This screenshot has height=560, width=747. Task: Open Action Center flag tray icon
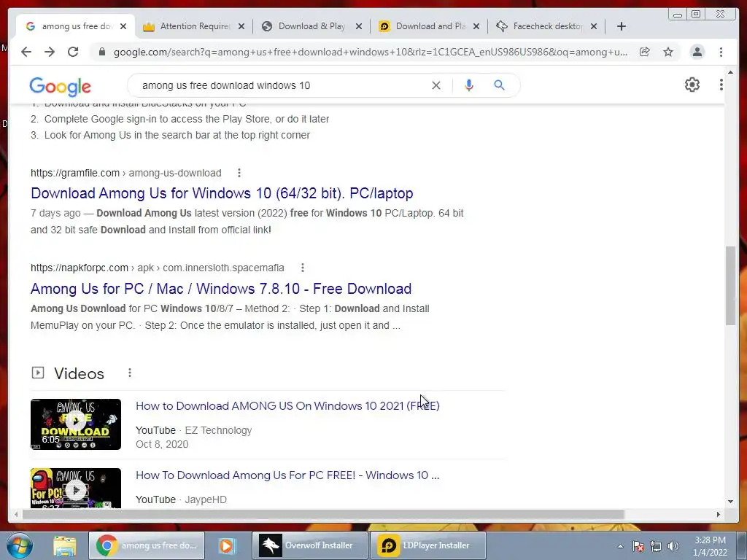coord(638,546)
